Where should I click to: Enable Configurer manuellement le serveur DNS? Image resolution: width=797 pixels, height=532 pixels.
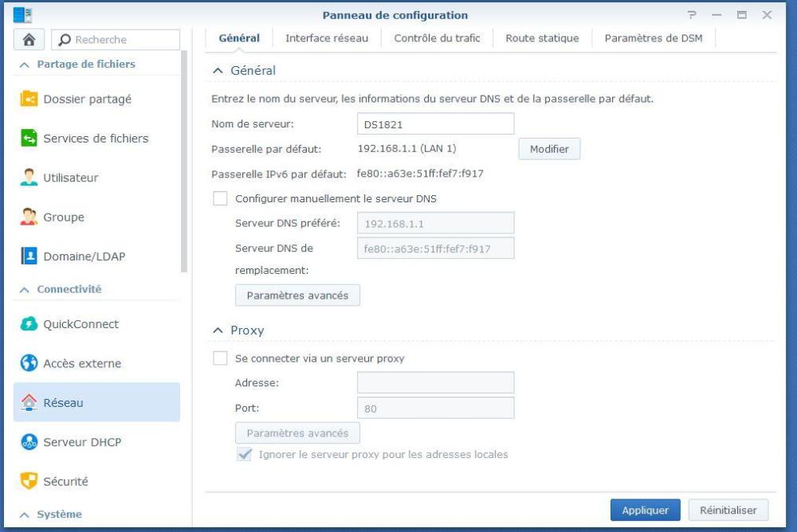221,199
